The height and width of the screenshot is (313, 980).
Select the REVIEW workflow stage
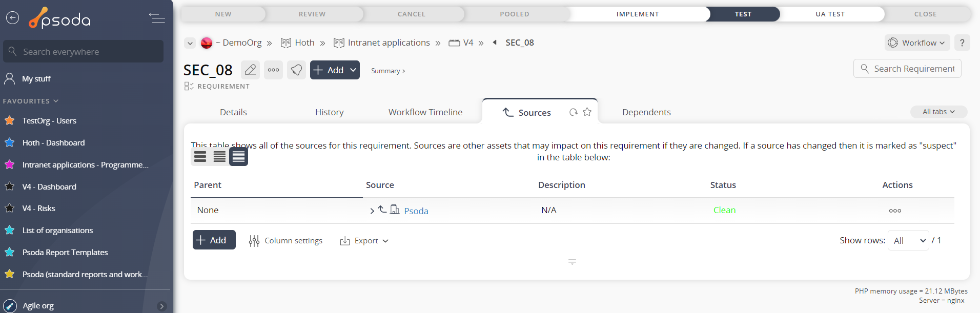pos(312,14)
